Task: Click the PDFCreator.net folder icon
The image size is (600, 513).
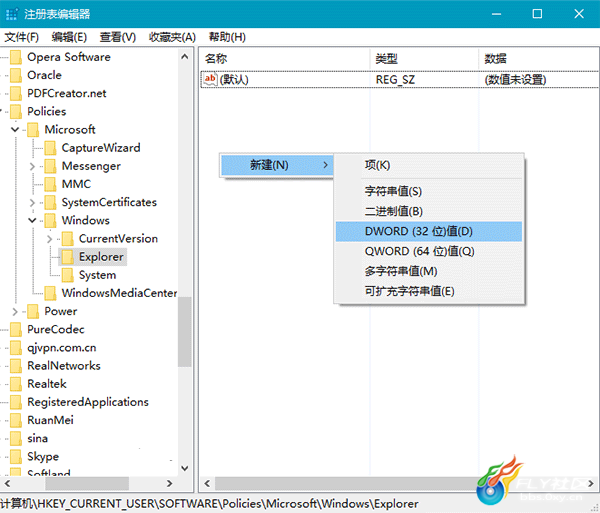Action: point(16,93)
